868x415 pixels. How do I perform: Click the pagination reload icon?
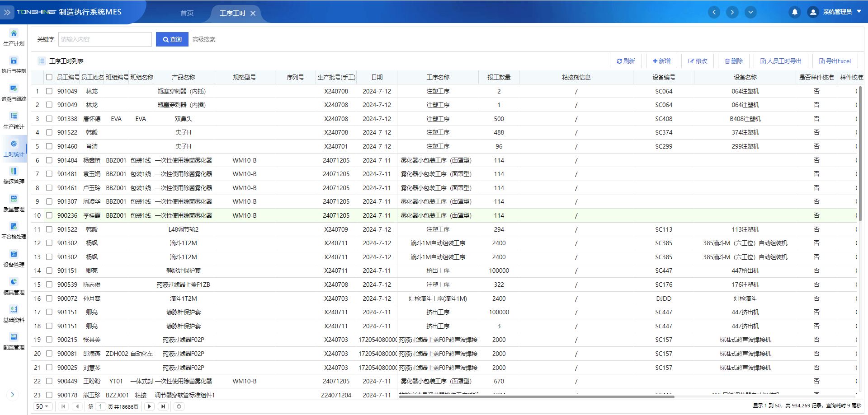pos(179,406)
